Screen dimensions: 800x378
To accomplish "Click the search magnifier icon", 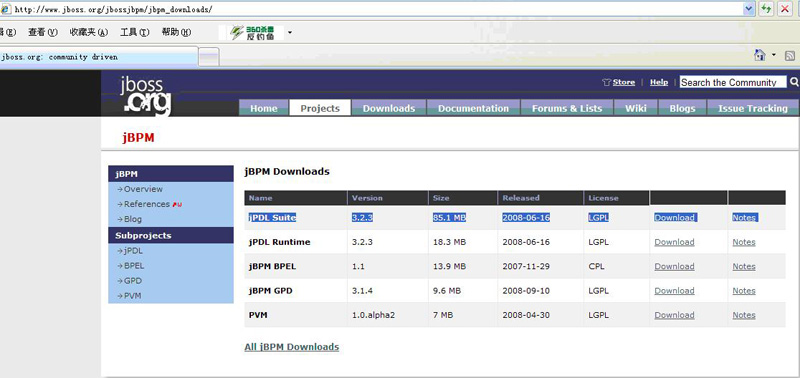I will pos(794,82).
